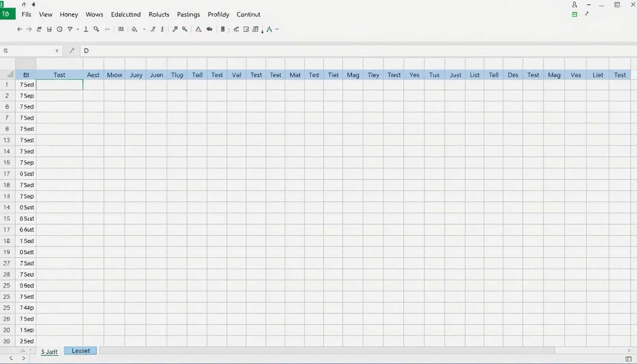Open the Wows menu
Screen dimensions: 637x364
(x=94, y=15)
